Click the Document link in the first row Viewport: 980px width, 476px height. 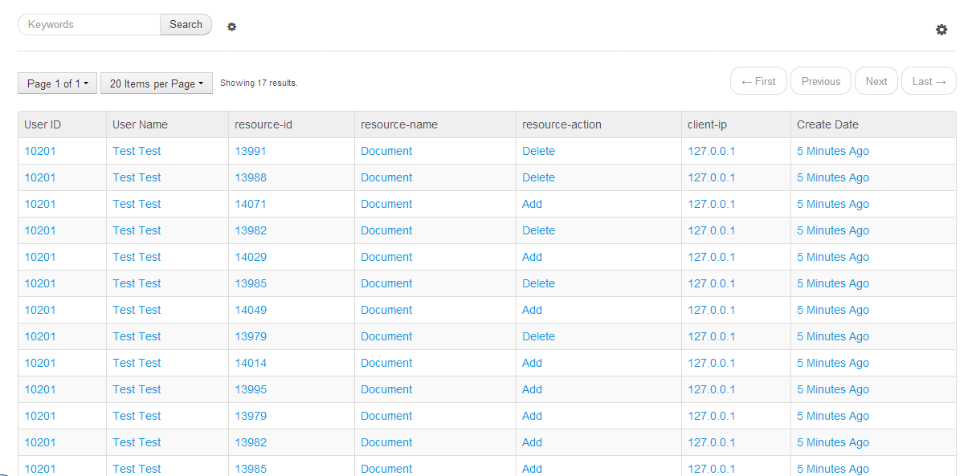(386, 151)
